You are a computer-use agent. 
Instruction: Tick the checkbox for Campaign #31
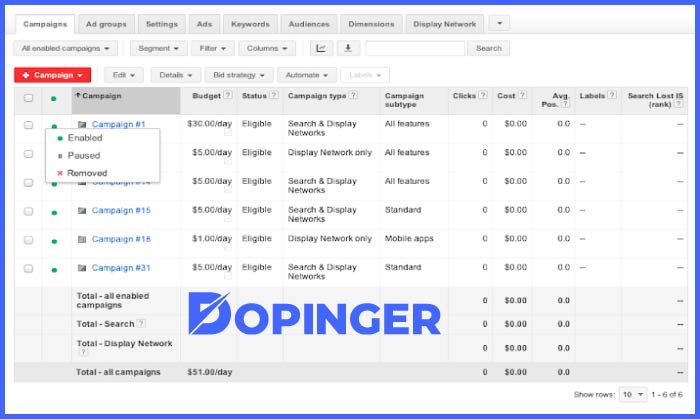point(28,269)
